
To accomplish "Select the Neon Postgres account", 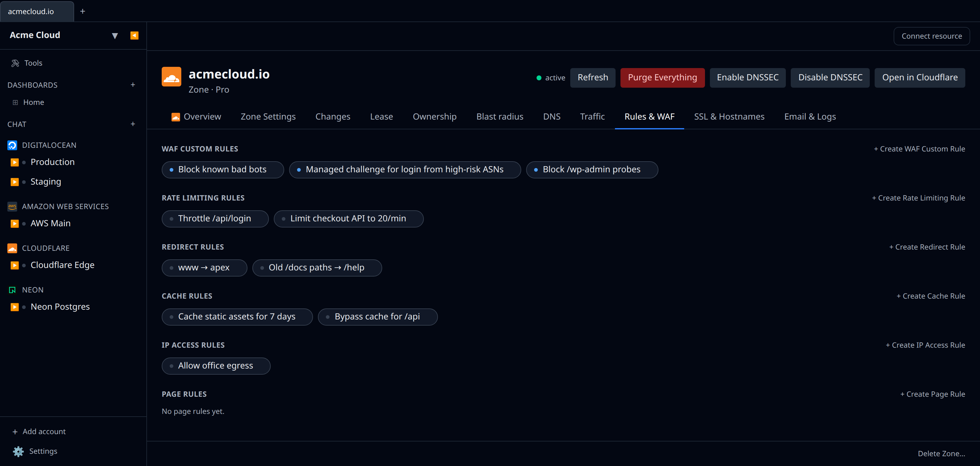I will point(60,307).
